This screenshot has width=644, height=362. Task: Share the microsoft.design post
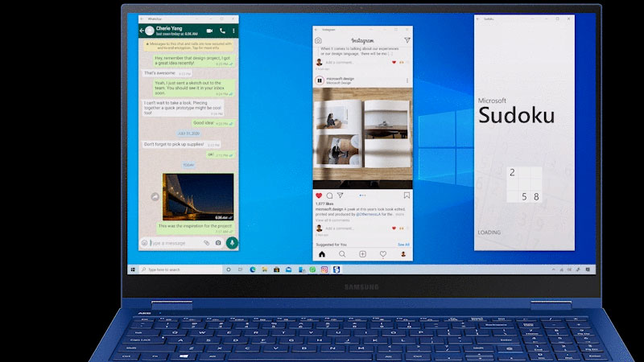point(340,195)
